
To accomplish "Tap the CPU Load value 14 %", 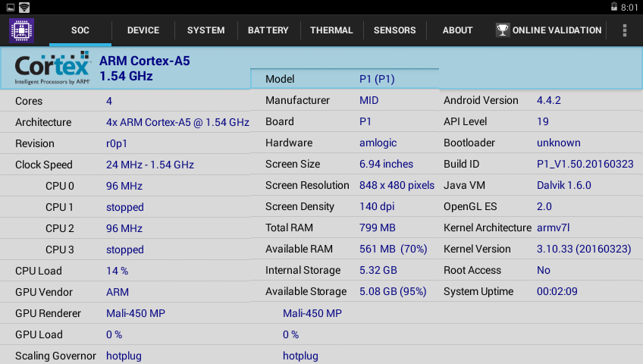I will click(118, 271).
